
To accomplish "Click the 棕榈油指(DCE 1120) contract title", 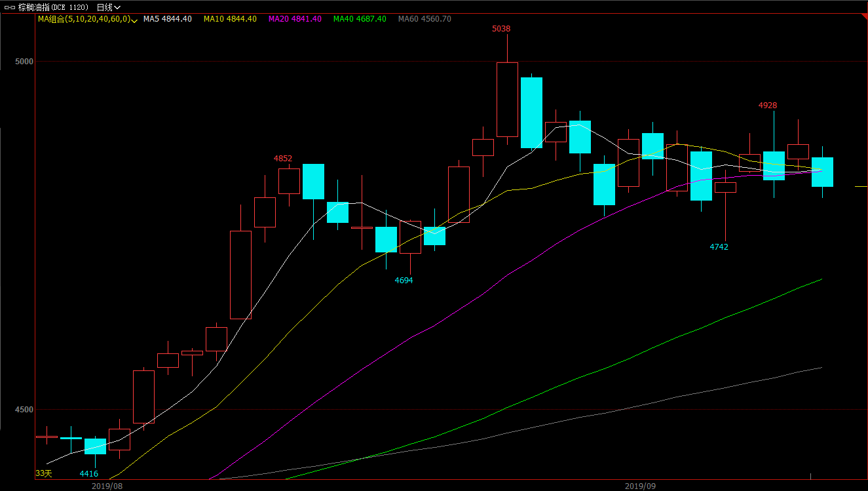I will click(54, 7).
